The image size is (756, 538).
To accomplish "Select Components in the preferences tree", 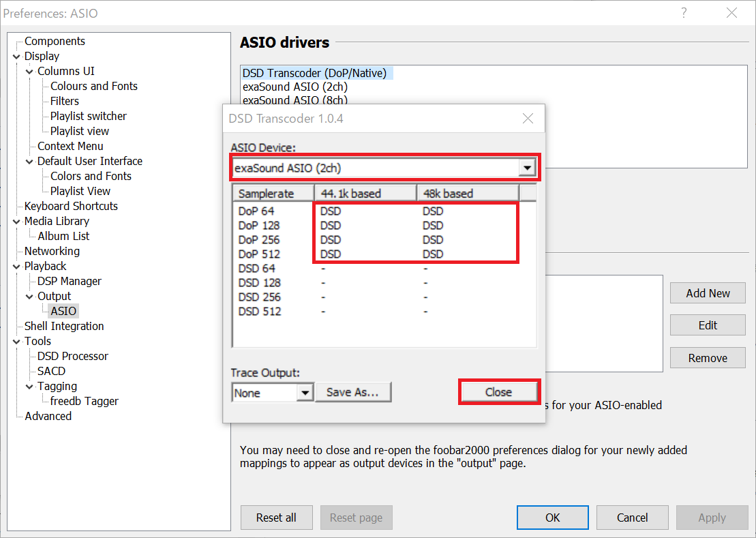I will [x=55, y=42].
